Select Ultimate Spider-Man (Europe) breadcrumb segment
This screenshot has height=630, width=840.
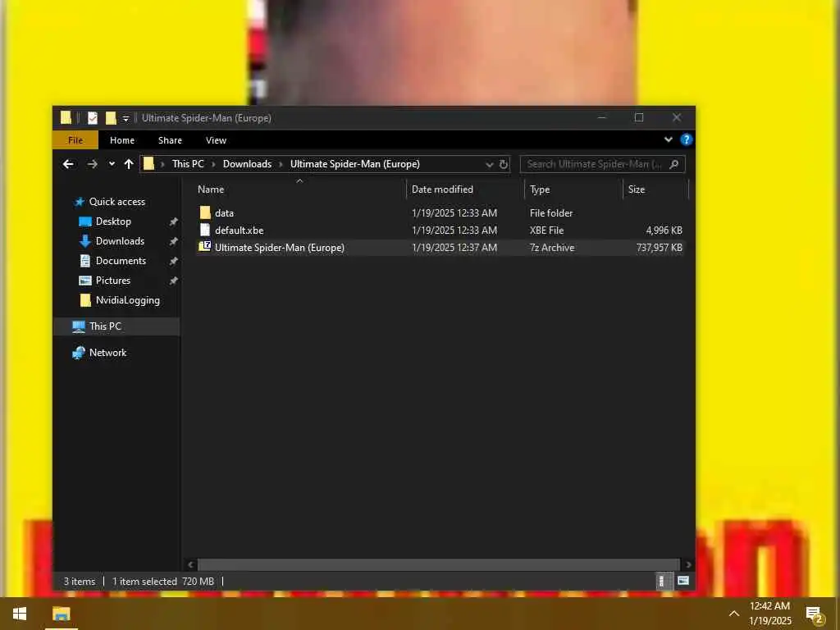click(354, 164)
